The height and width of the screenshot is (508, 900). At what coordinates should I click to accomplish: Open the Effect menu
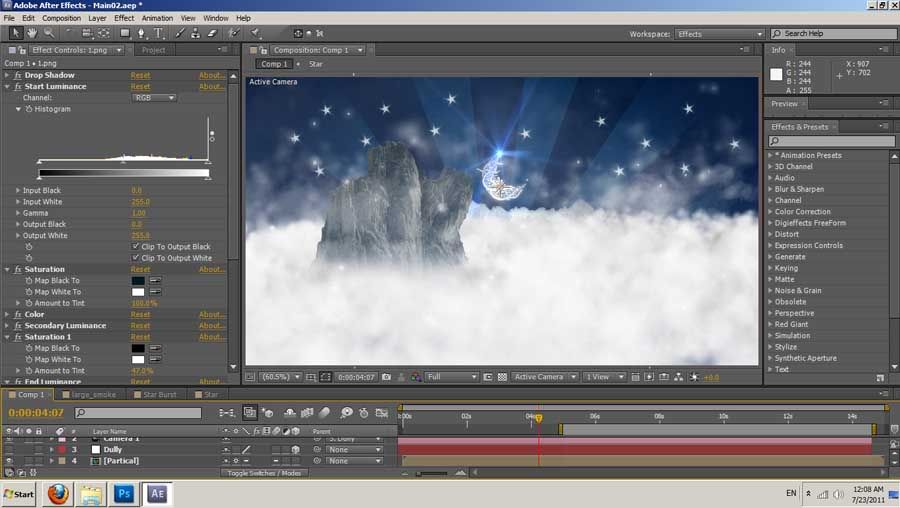pyautogui.click(x=124, y=18)
